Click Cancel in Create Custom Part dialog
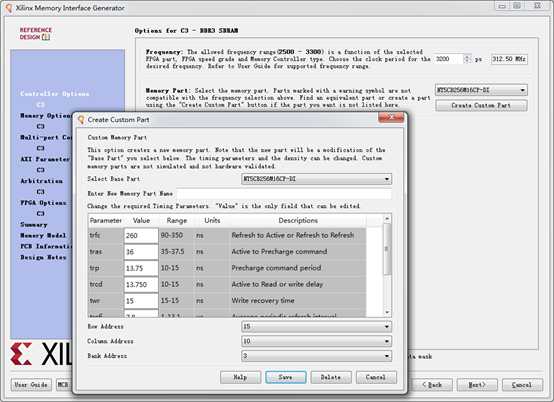The height and width of the screenshot is (402, 554). coord(376,377)
